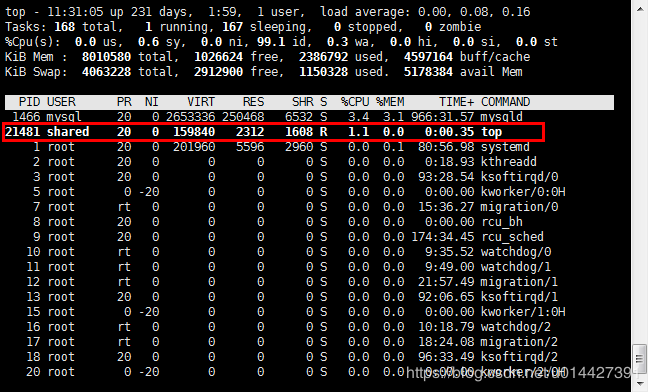
Task: Click the TIME+ column header
Action: click(456, 102)
